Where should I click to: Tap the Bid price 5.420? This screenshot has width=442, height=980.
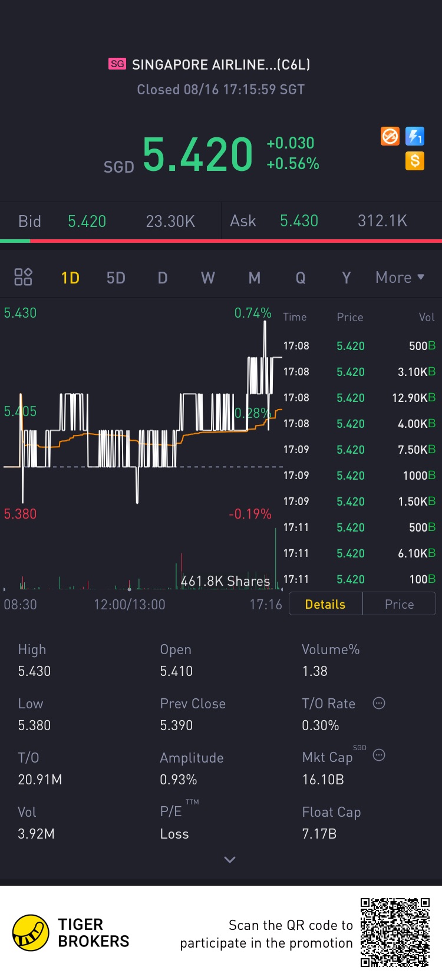click(x=87, y=221)
